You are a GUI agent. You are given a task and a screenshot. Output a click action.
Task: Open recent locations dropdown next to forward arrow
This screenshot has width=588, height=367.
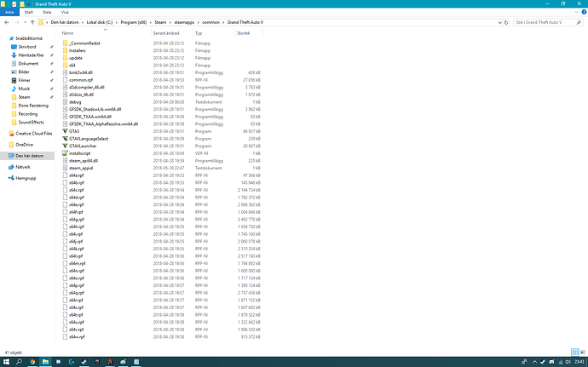point(25,22)
